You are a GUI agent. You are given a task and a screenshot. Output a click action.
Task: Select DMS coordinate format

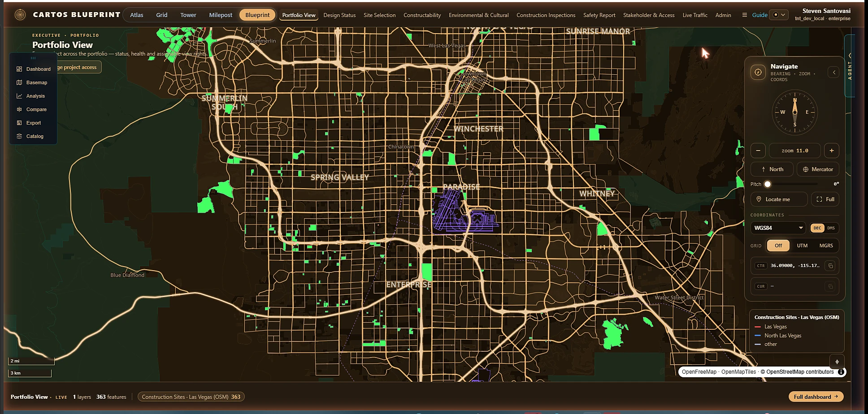pos(831,228)
